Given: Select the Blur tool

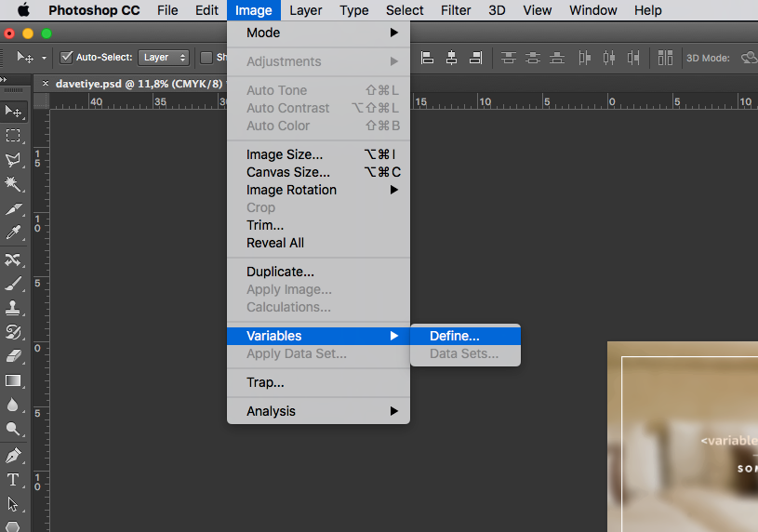Looking at the screenshot, I should (13, 405).
